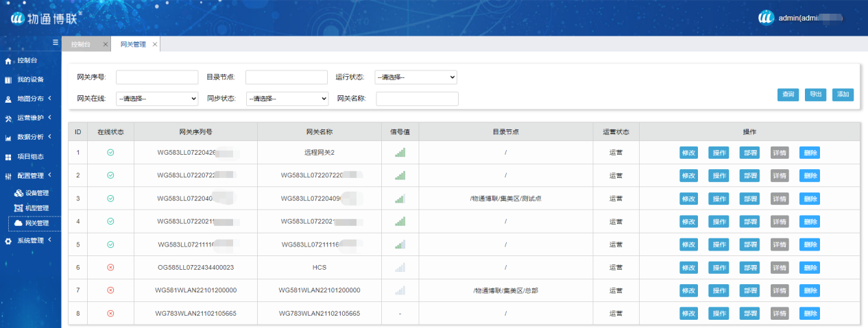Close the 控制台 tab
Screen dimensions: 868x328
coord(105,45)
